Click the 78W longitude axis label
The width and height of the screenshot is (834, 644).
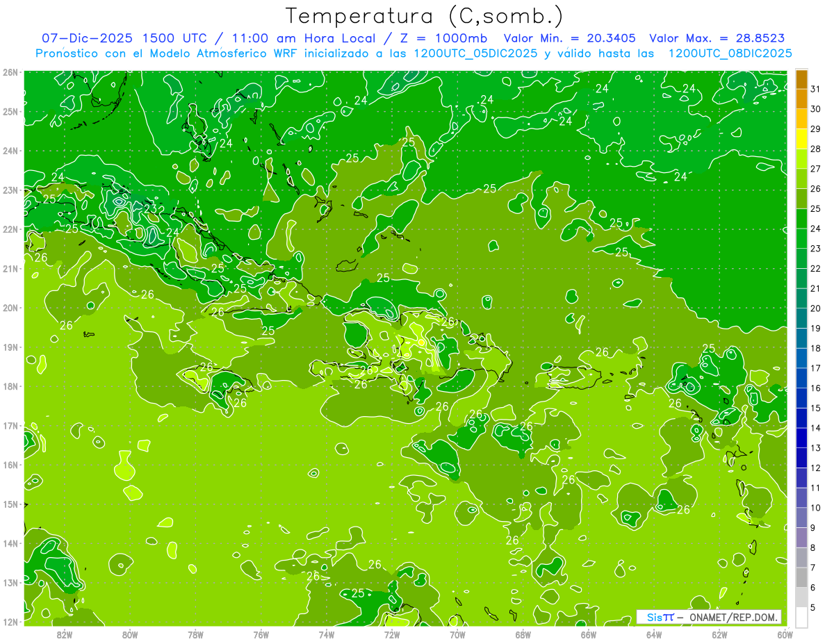[x=195, y=634]
